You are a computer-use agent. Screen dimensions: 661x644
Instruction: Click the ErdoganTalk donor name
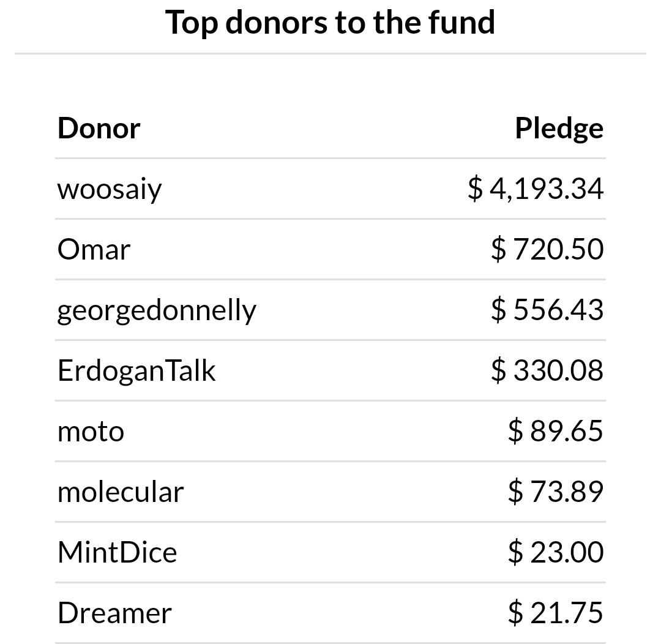pos(136,371)
